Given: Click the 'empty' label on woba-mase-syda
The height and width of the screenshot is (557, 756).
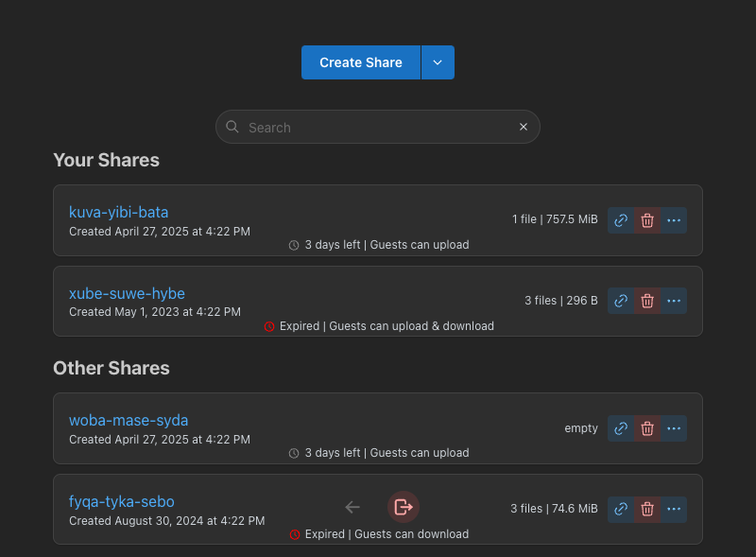Looking at the screenshot, I should coord(581,428).
